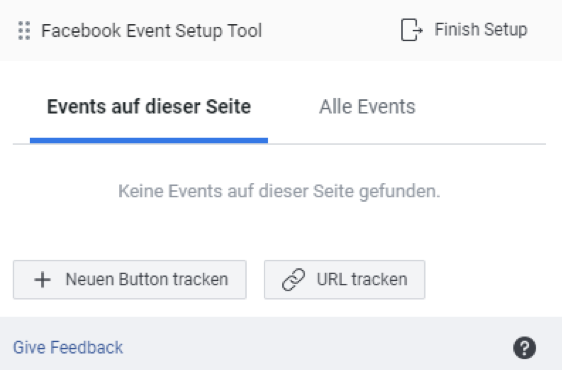Click the word Button in Neuen Button tracken
Image resolution: width=562 pixels, height=370 pixels.
(143, 279)
